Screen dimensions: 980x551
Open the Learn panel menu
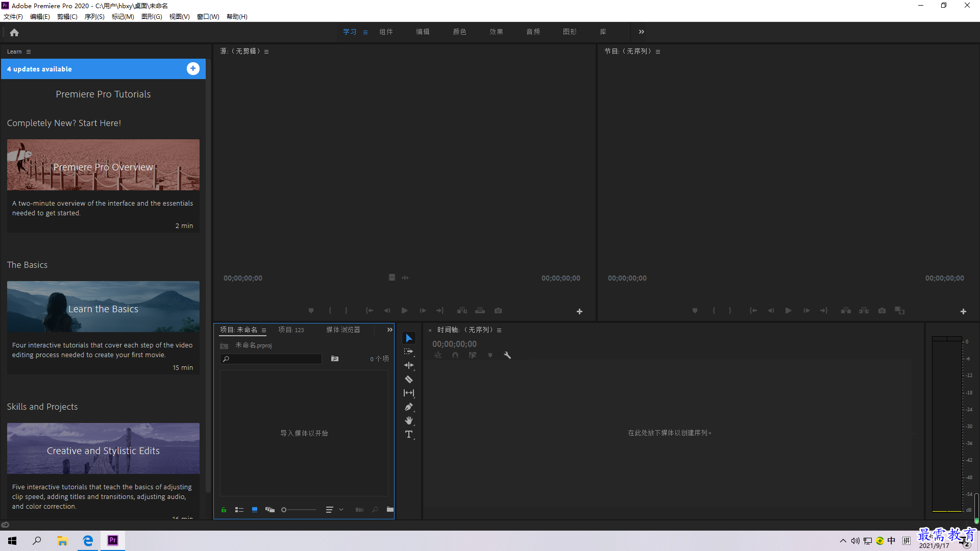coord(29,52)
